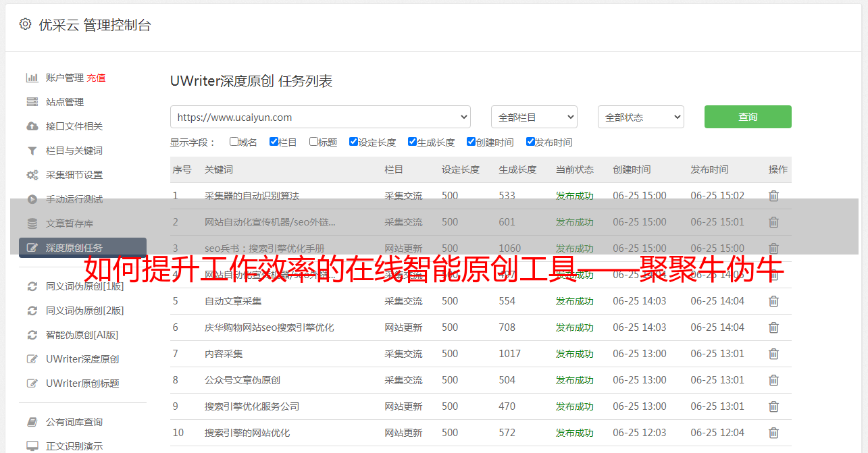
Task: Delete task row 5 自动文章采集
Action: (x=774, y=301)
